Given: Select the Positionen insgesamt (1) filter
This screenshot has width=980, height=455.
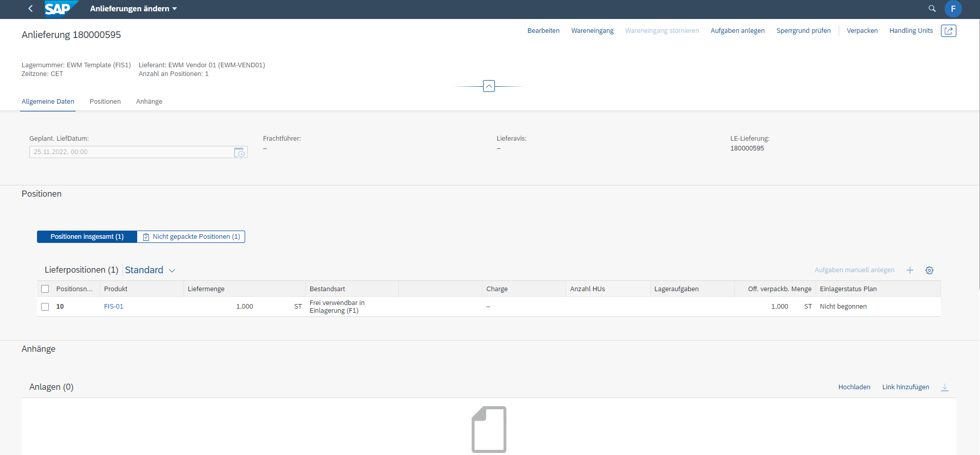Looking at the screenshot, I should [87, 237].
